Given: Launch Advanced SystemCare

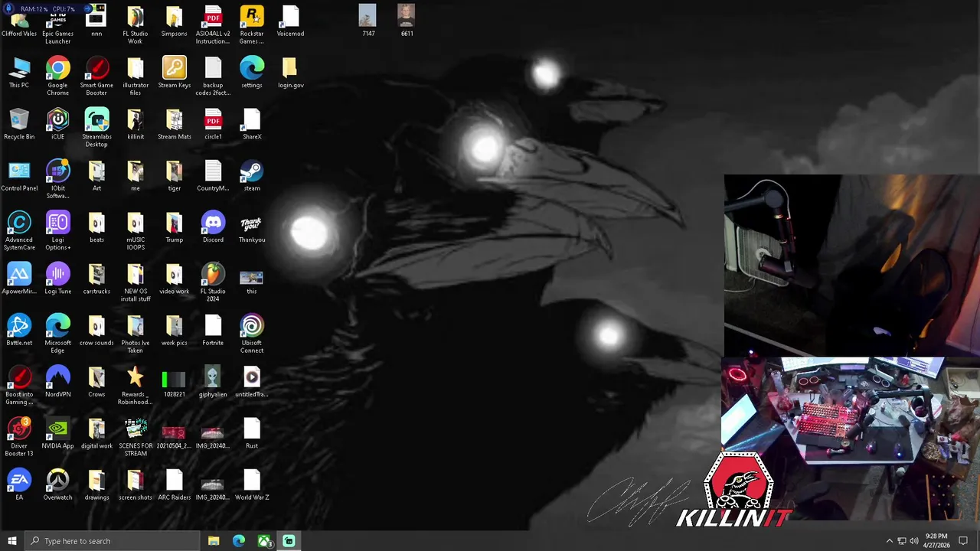Looking at the screenshot, I should (19, 231).
